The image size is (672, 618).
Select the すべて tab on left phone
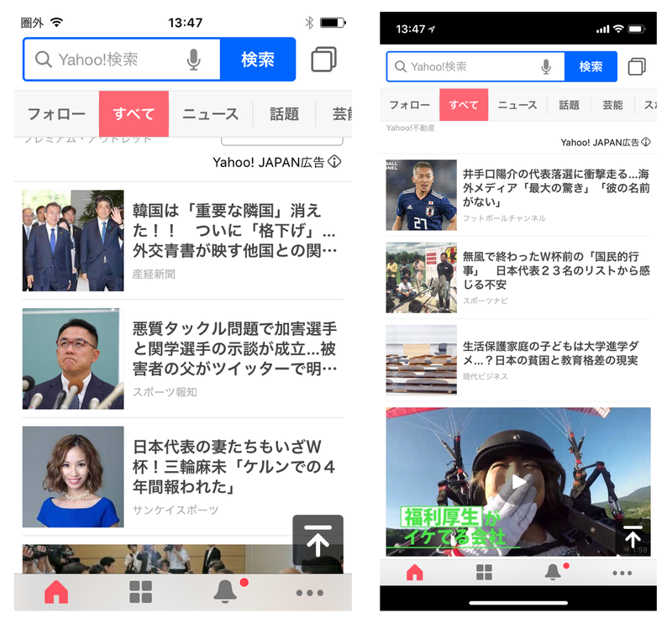pos(134,114)
